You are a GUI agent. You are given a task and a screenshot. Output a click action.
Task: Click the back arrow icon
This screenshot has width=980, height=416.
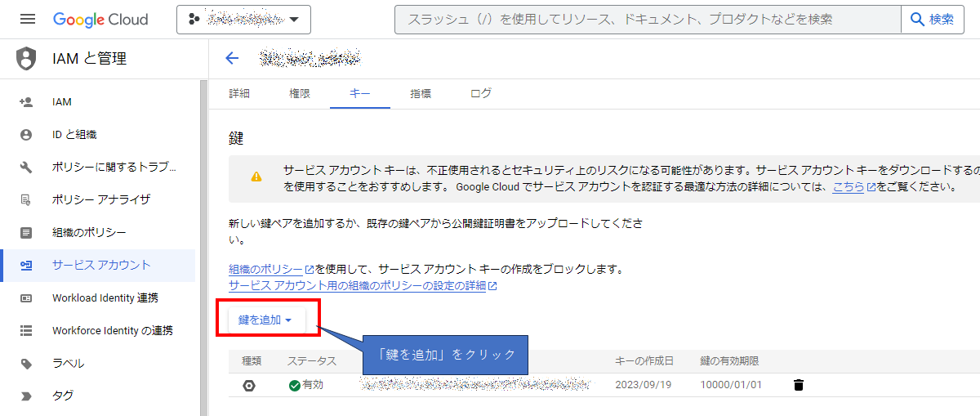(232, 58)
